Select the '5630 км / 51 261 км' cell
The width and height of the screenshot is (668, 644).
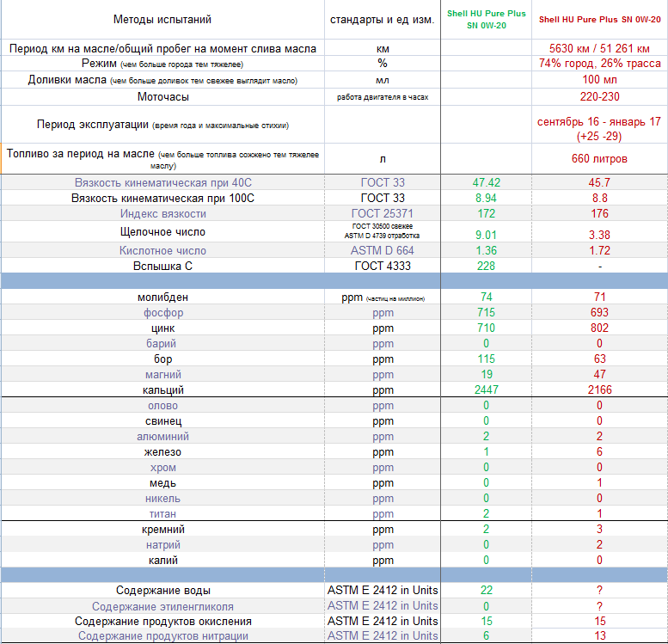point(599,49)
